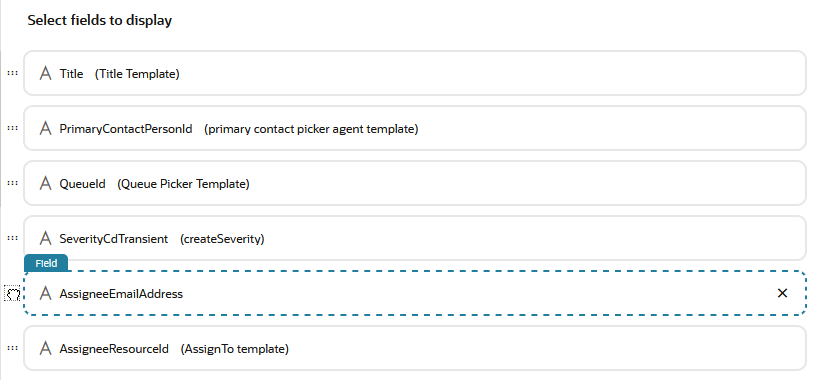Screen dimensions: 820x380
Task: Click the text icon next to AssigneeResourceId
Action: click(x=46, y=348)
